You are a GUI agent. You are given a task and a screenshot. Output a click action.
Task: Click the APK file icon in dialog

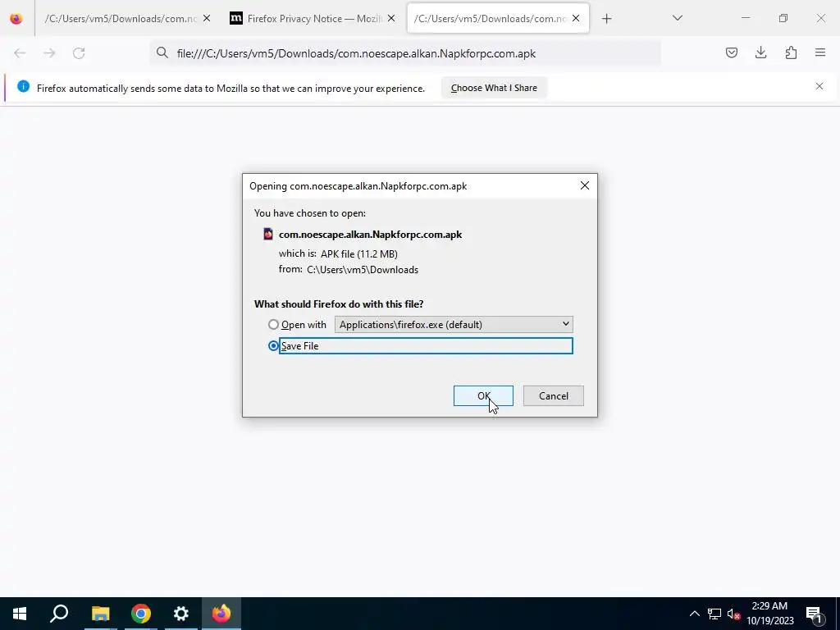[x=268, y=234]
